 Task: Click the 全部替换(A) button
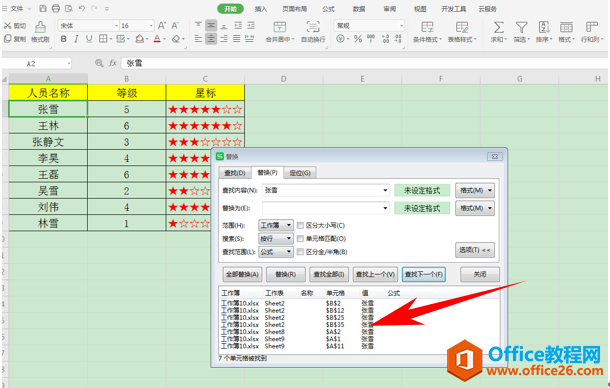242,274
